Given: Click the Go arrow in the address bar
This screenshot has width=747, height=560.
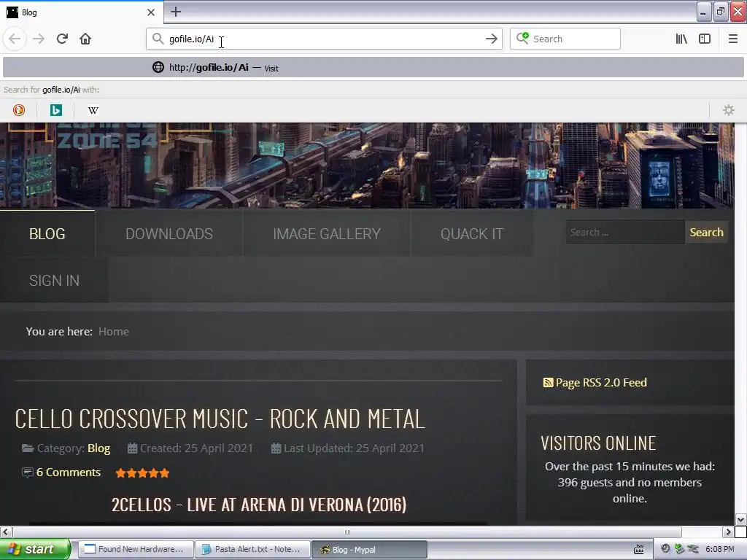Looking at the screenshot, I should pos(492,39).
